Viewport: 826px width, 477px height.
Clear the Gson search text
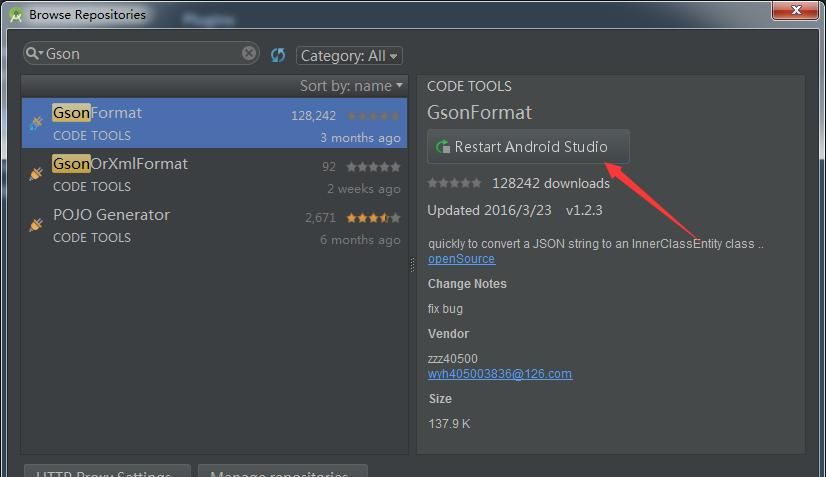(x=249, y=54)
